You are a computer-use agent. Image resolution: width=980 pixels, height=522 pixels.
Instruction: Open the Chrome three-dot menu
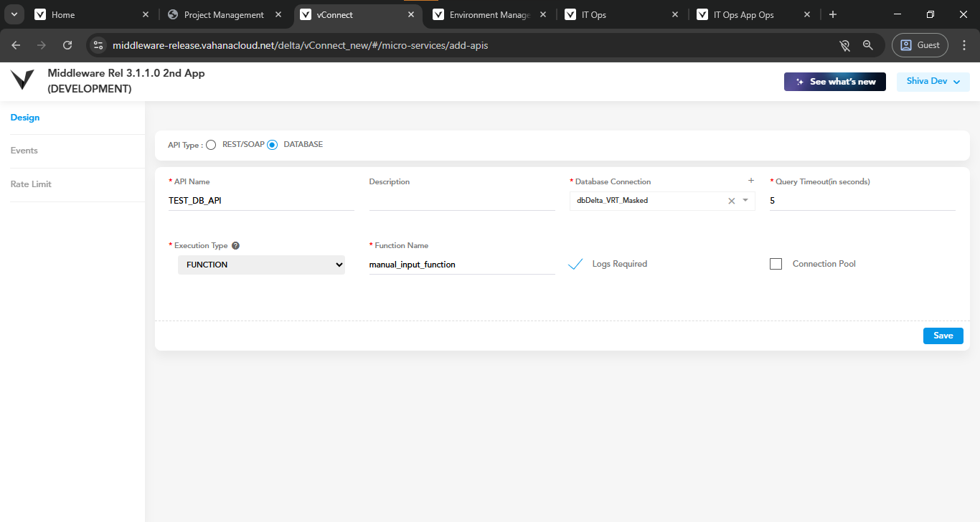click(963, 45)
